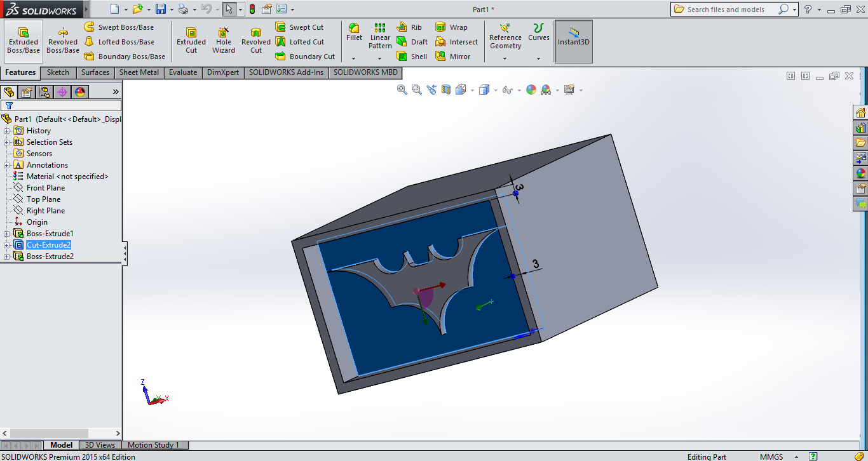Activate the Section View icon

[x=446, y=90]
